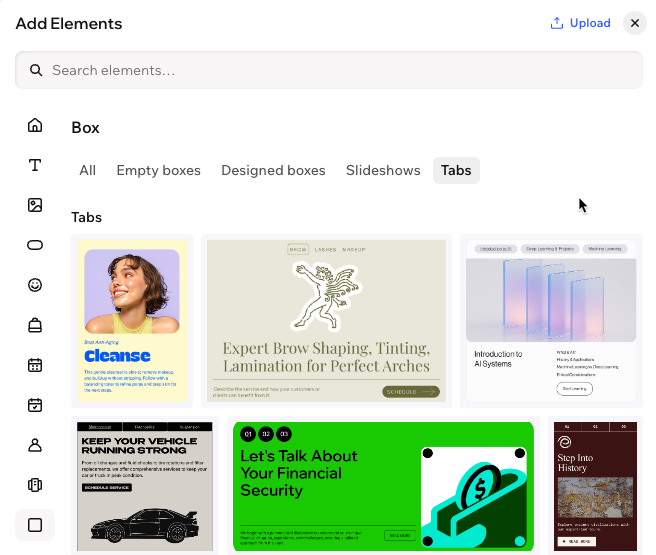Add the Cleanse tabs template
Viewport: 656px width, 555px height.
[132, 321]
